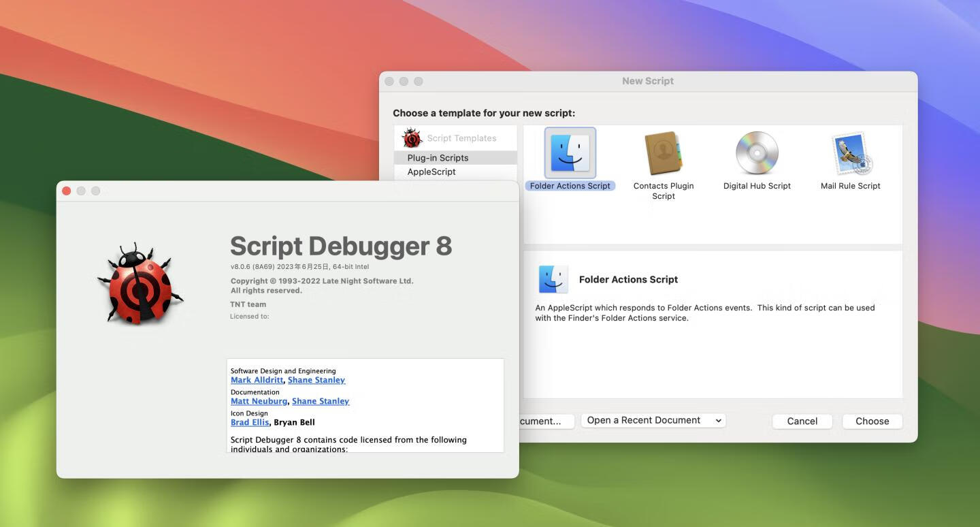
Task: Click the v8.0.6 version information line
Action: 299,267
